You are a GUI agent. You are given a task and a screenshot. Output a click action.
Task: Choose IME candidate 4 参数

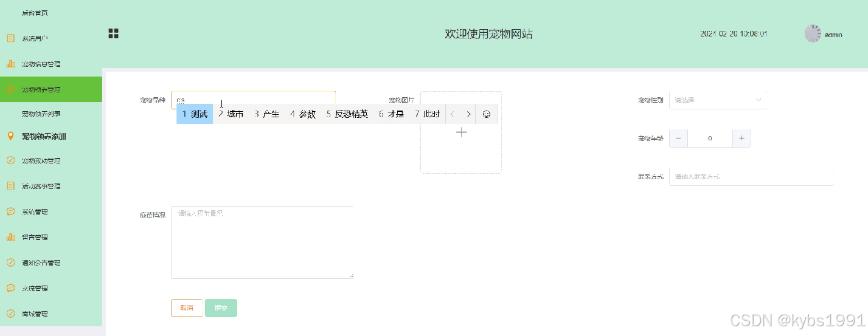pos(303,114)
